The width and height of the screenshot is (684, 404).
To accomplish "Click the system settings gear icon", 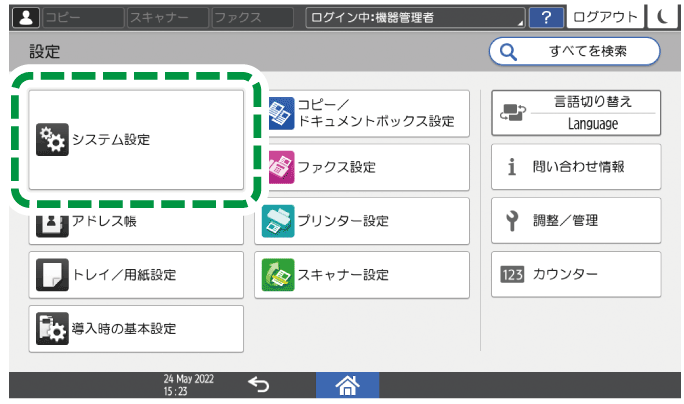I will (x=52, y=140).
